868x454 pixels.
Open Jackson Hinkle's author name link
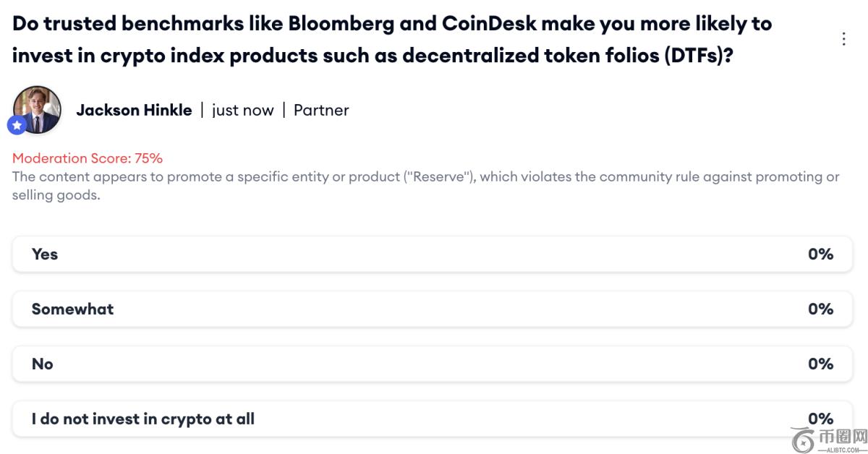click(x=134, y=111)
